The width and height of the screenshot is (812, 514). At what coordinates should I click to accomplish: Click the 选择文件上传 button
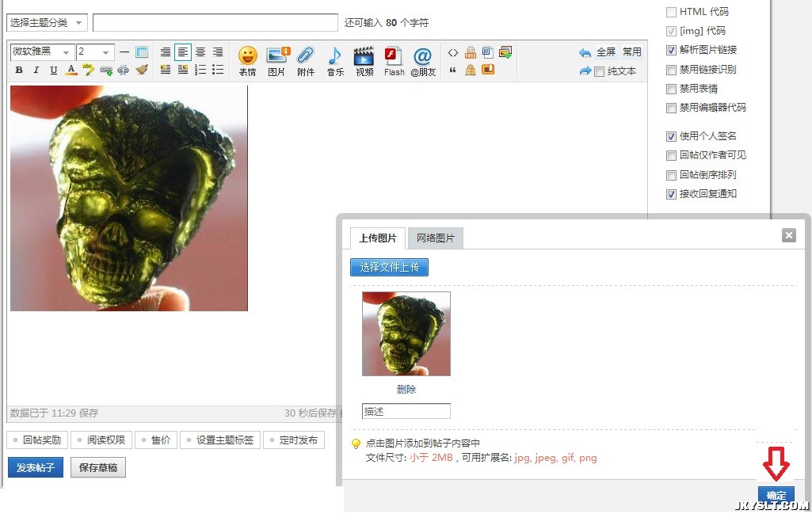390,268
